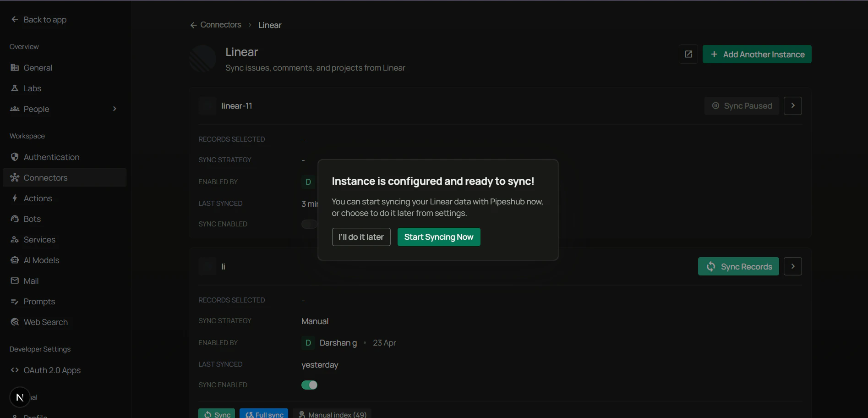The width and height of the screenshot is (868, 418).
Task: Click the Manual sync strategy value
Action: click(315, 321)
